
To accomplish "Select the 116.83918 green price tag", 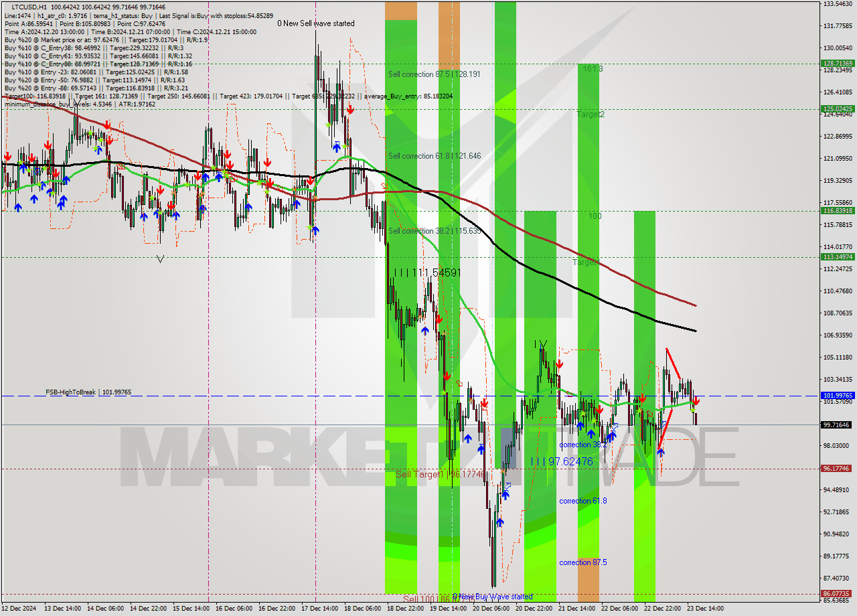I will (838, 211).
